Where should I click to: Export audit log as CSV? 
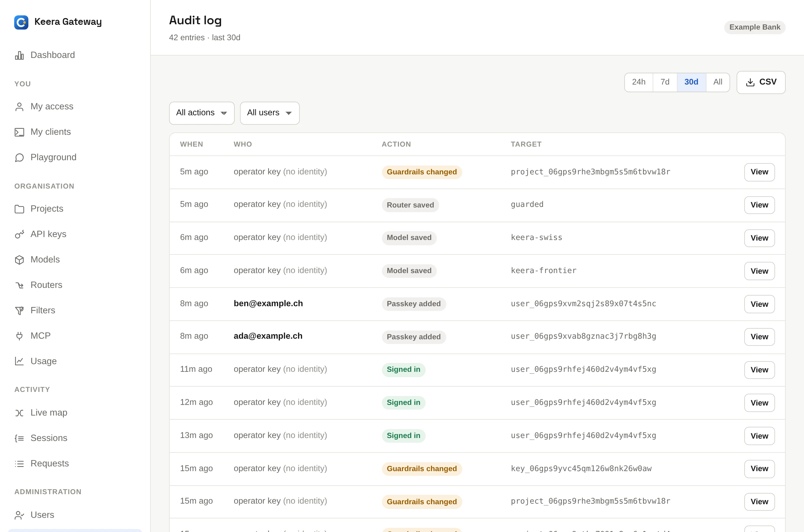(x=761, y=82)
